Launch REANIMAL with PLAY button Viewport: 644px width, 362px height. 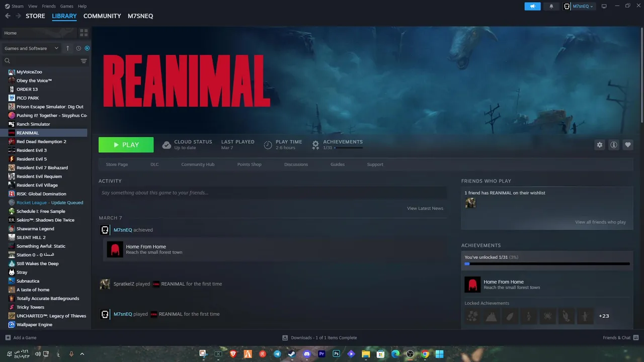[126, 145]
